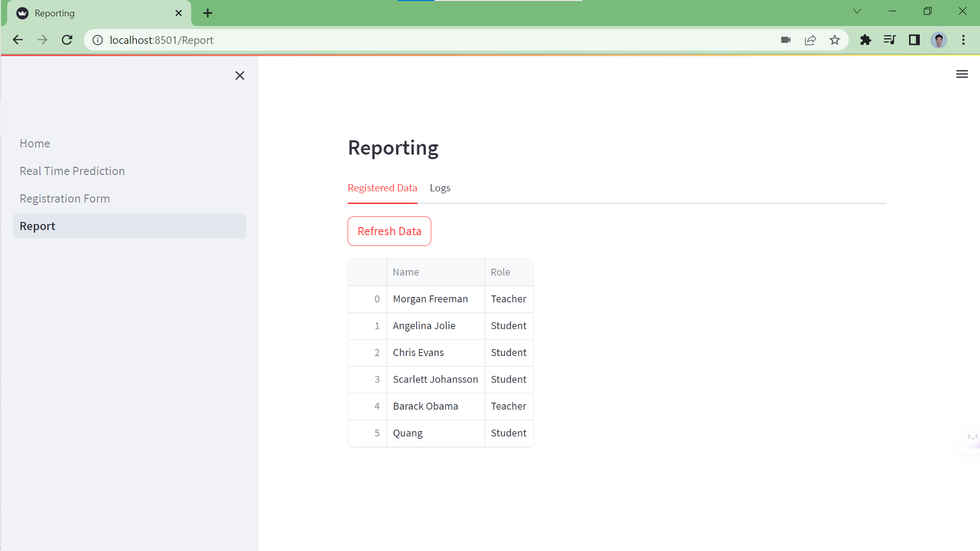Open the side panel icon in the toolbar
The width and height of the screenshot is (980, 551).
point(914,40)
